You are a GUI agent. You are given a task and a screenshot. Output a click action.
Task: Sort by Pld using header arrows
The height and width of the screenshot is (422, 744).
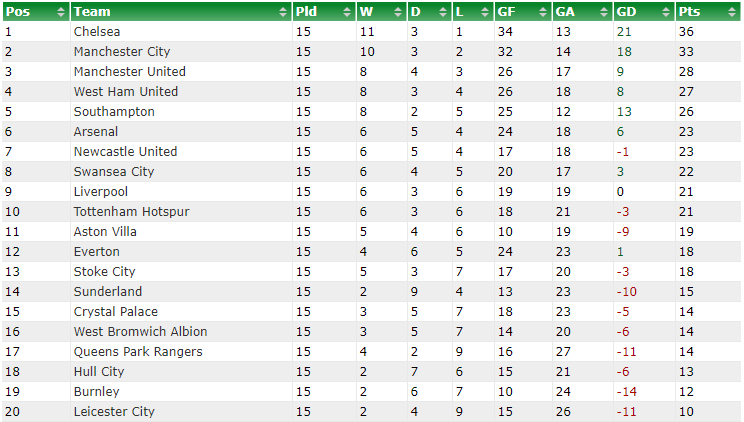(x=347, y=12)
